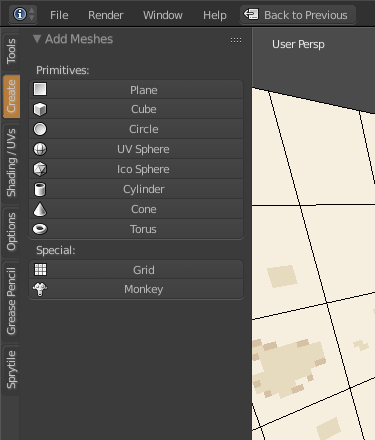Grab the Add Meshes panel drag handle

click(236, 40)
